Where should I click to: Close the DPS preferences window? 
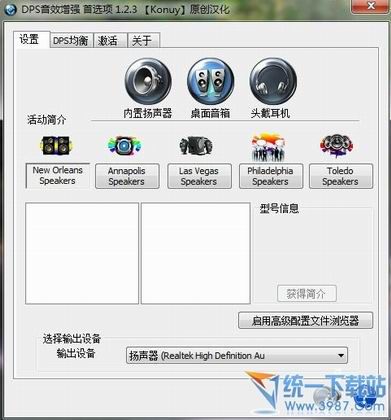click(x=371, y=6)
